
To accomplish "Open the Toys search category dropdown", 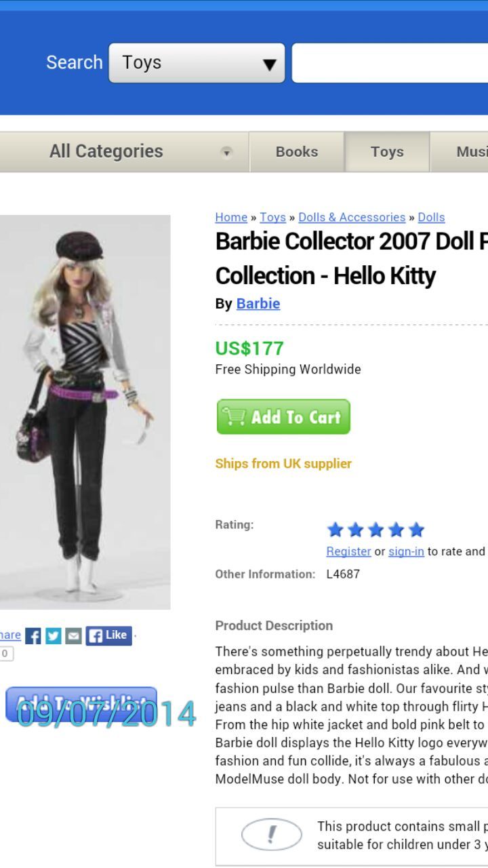I will (197, 63).
